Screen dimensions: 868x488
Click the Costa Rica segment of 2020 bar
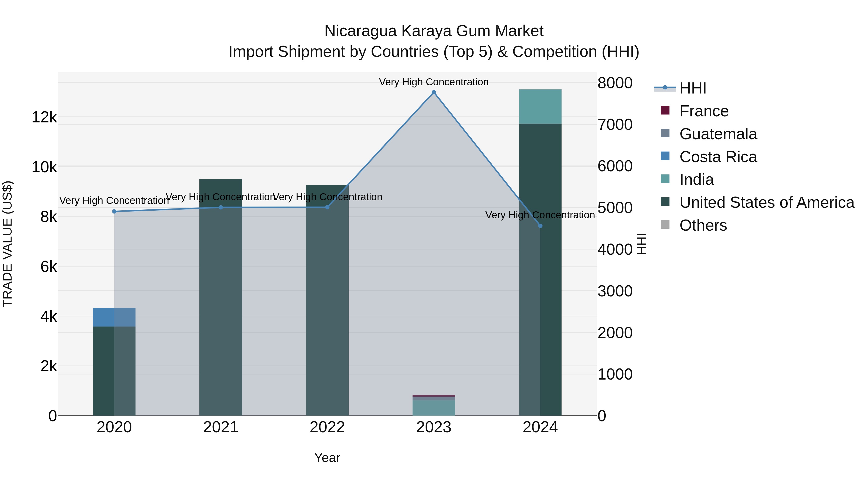point(114,317)
